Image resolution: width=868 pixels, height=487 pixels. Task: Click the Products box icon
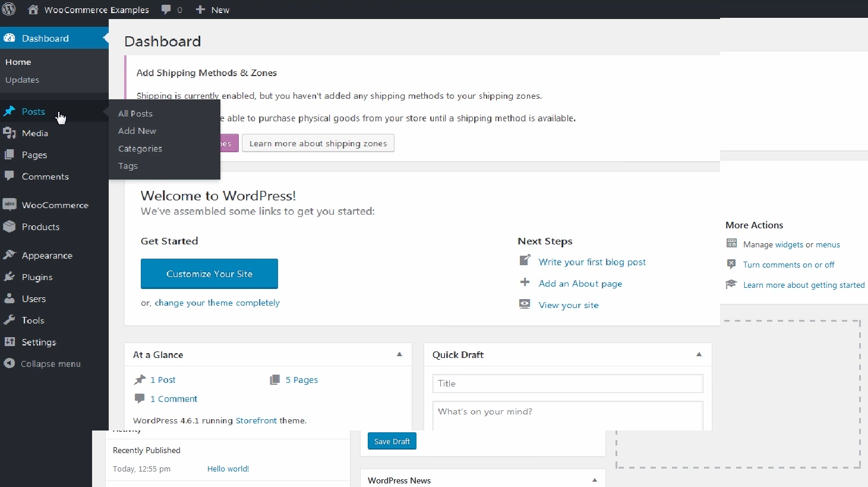[10, 227]
